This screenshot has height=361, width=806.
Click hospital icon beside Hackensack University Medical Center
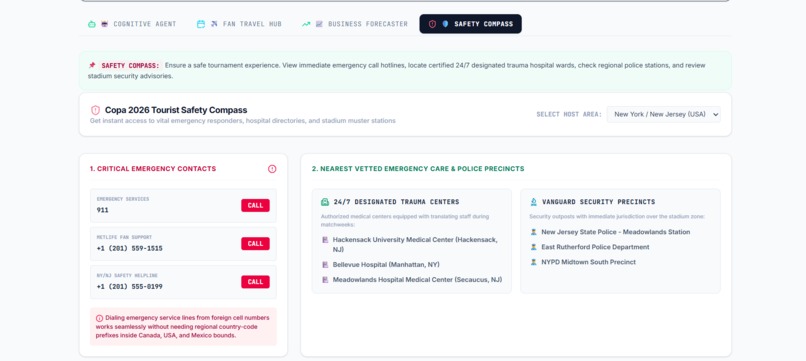pyautogui.click(x=325, y=240)
